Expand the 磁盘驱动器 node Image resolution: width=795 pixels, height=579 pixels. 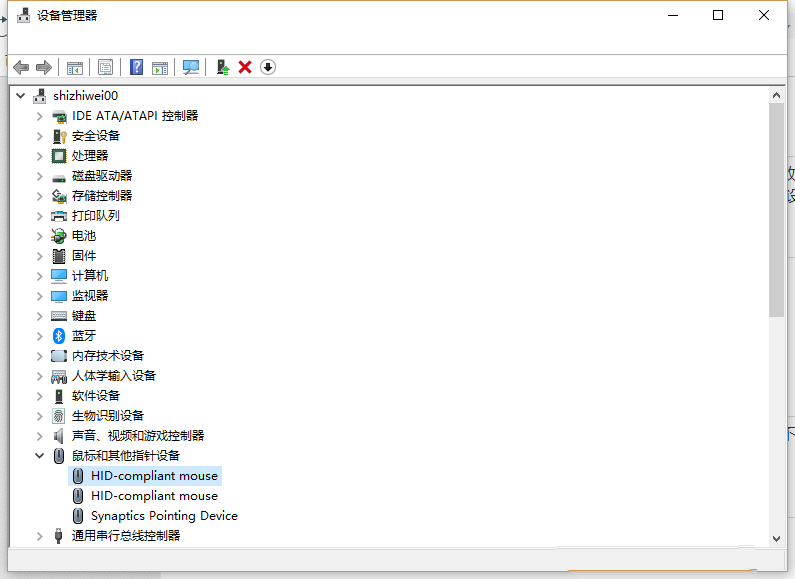pyautogui.click(x=40, y=176)
